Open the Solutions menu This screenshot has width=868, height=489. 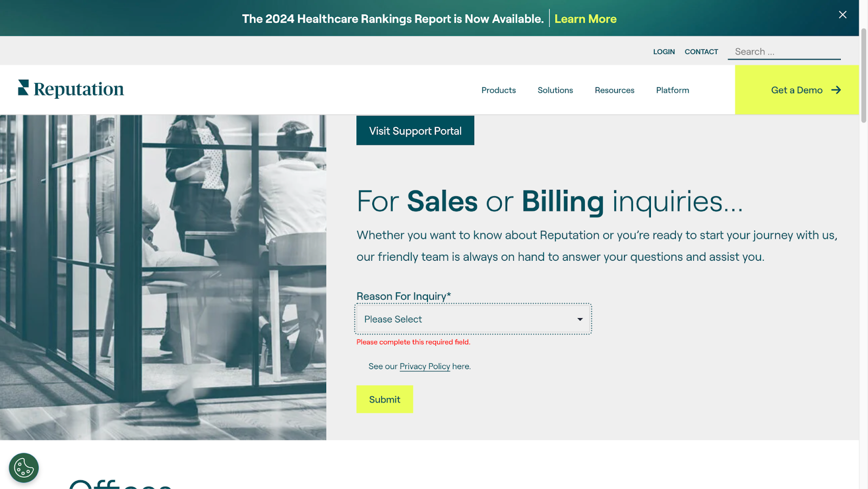555,90
